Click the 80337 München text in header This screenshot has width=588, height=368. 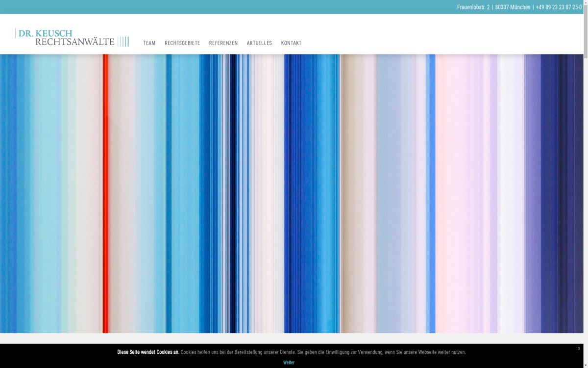[x=513, y=7]
